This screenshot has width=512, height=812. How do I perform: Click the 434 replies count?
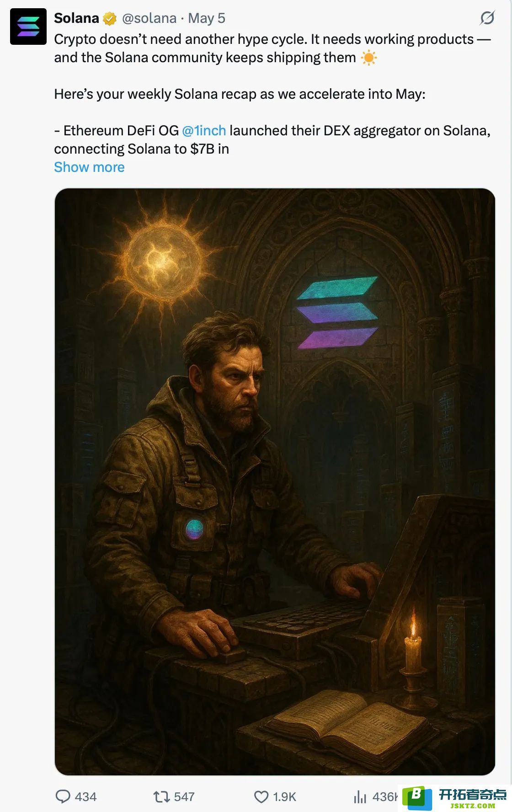coord(85,797)
